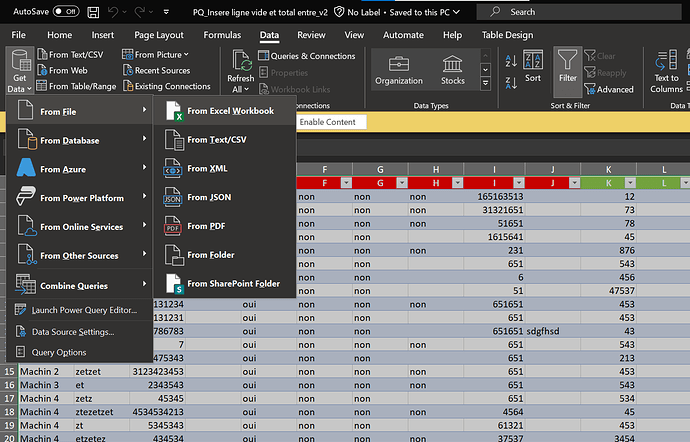Open Query Options
Image resolution: width=690 pixels, height=442 pixels.
80,352
